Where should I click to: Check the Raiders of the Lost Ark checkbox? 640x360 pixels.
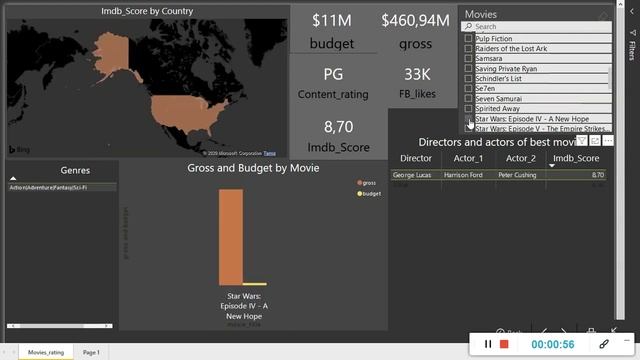pos(468,48)
